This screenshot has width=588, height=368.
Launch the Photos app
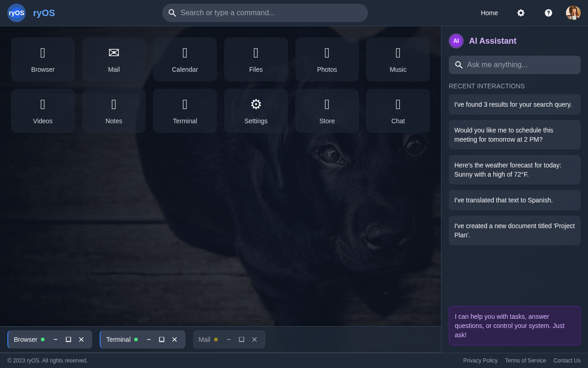[x=327, y=59]
